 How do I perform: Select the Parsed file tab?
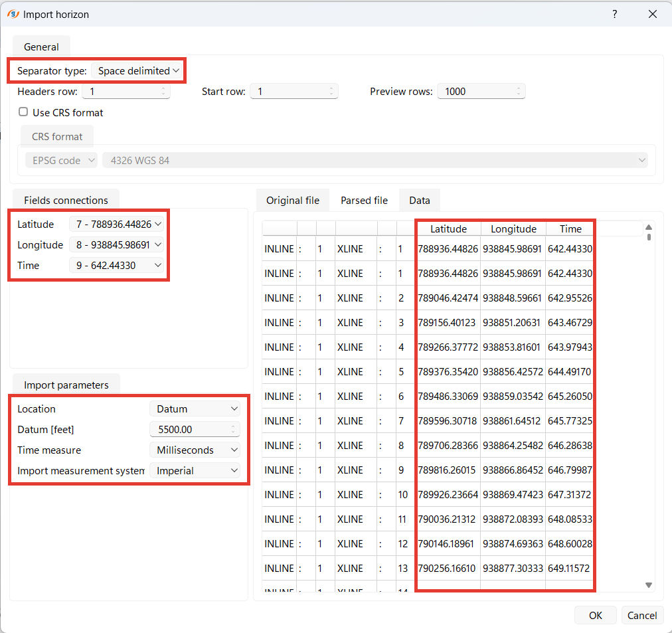click(364, 200)
